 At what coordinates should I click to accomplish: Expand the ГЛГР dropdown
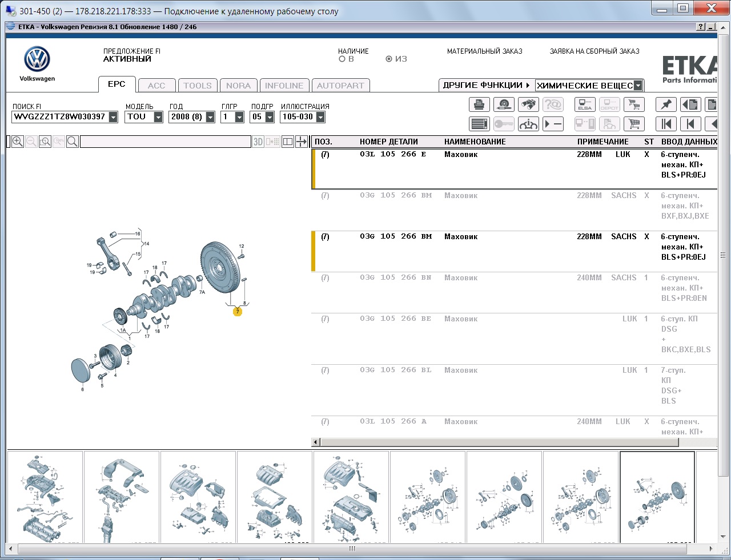(239, 117)
